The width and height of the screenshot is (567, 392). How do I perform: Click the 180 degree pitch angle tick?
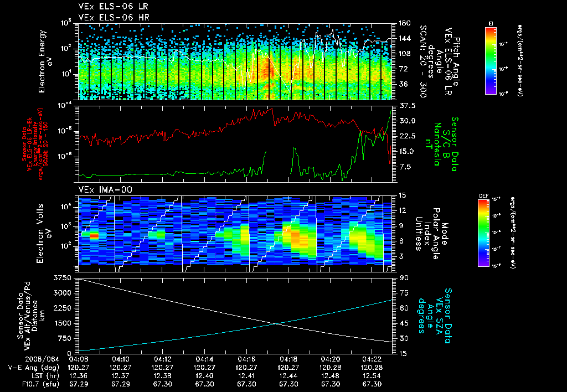pos(405,23)
